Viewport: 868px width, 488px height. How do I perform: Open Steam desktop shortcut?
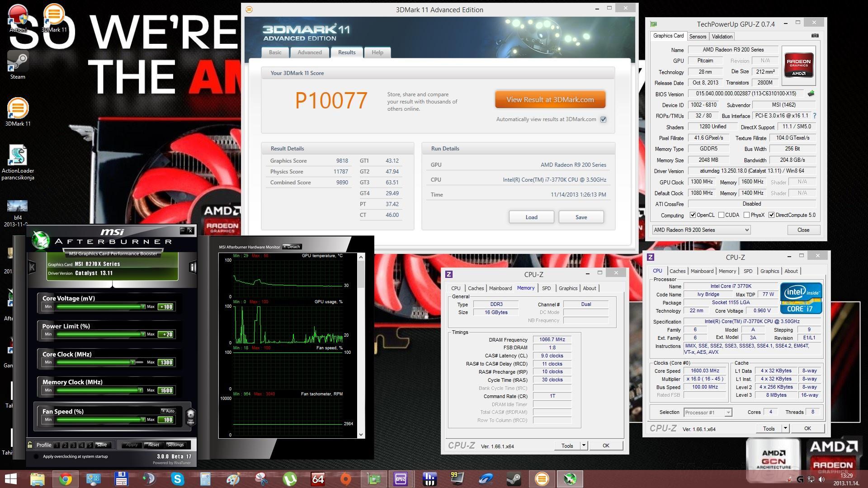(x=18, y=66)
